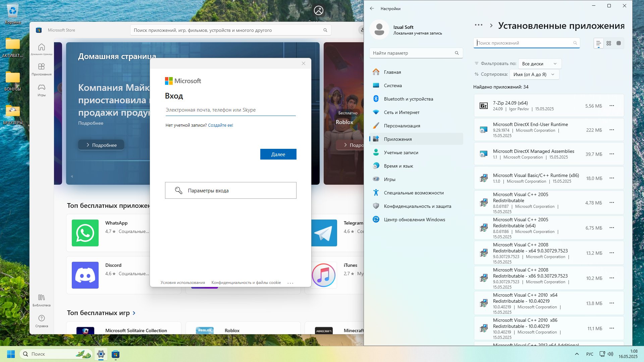Open Центр обновления Windows

pos(416,220)
